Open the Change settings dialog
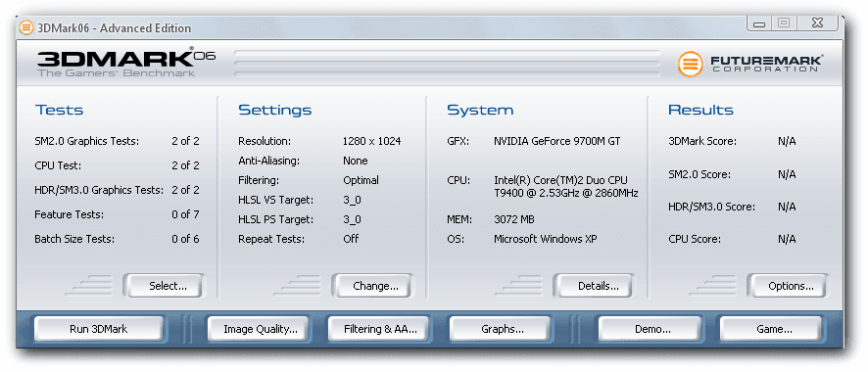The image size is (868, 372). 372,286
